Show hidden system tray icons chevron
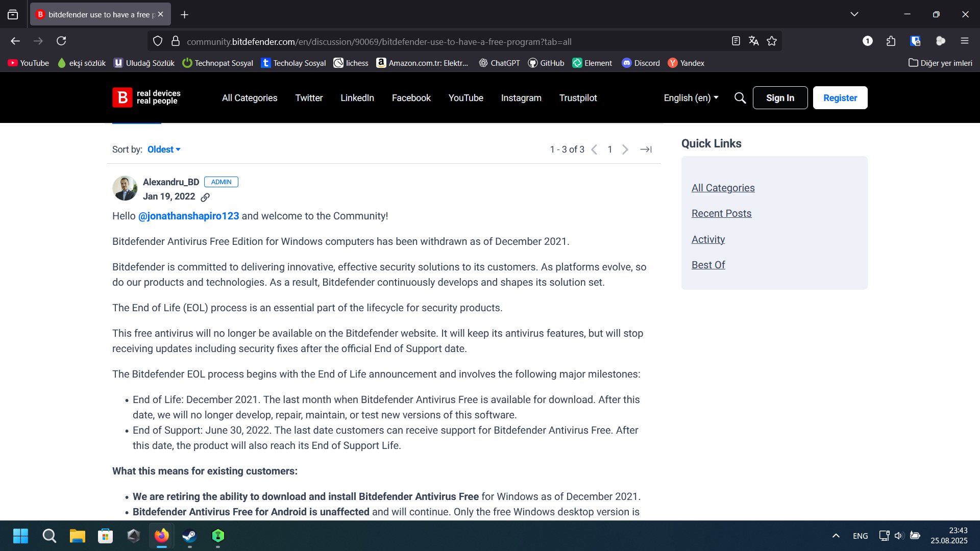Image resolution: width=980 pixels, height=551 pixels. coord(836,536)
